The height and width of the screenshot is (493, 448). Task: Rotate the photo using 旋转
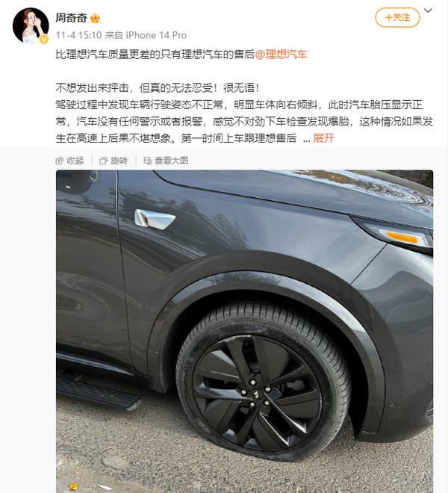[119, 161]
